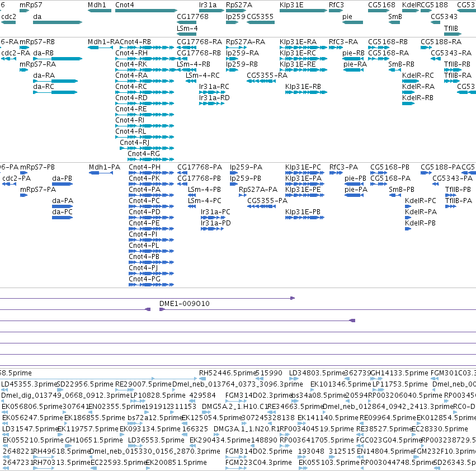
Task: Click EST LD34803.5prime
Action: click(318, 373)
